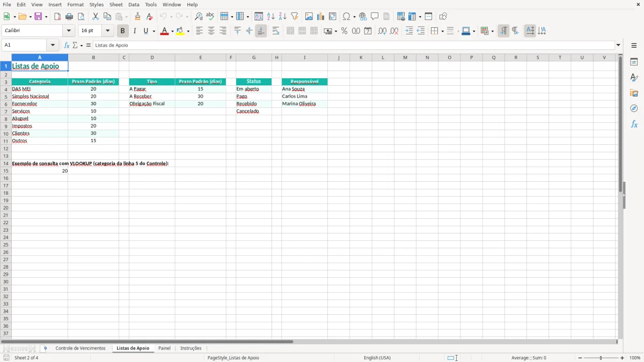This screenshot has height=362, width=644.
Task: Open Conditional formatting dropdown arrow
Action: click(492, 31)
